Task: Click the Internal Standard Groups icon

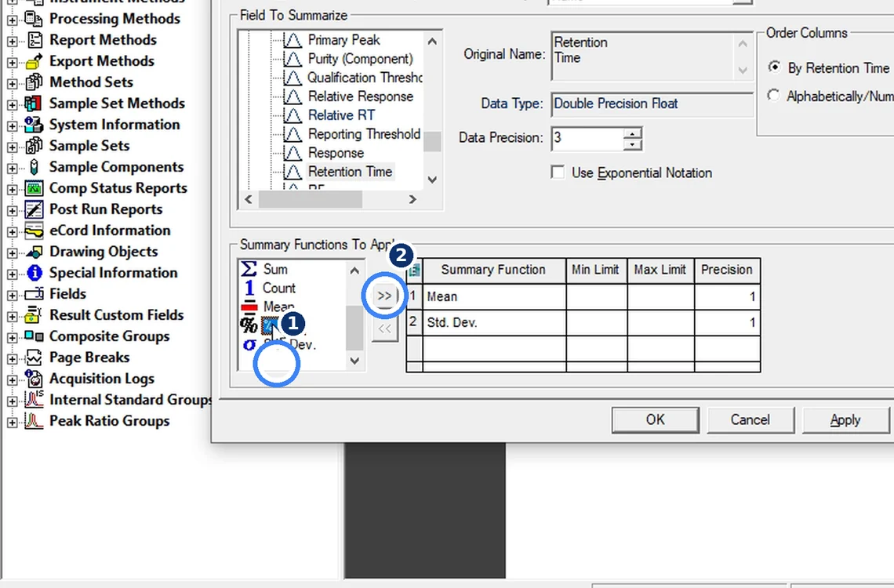Action: pyautogui.click(x=35, y=399)
